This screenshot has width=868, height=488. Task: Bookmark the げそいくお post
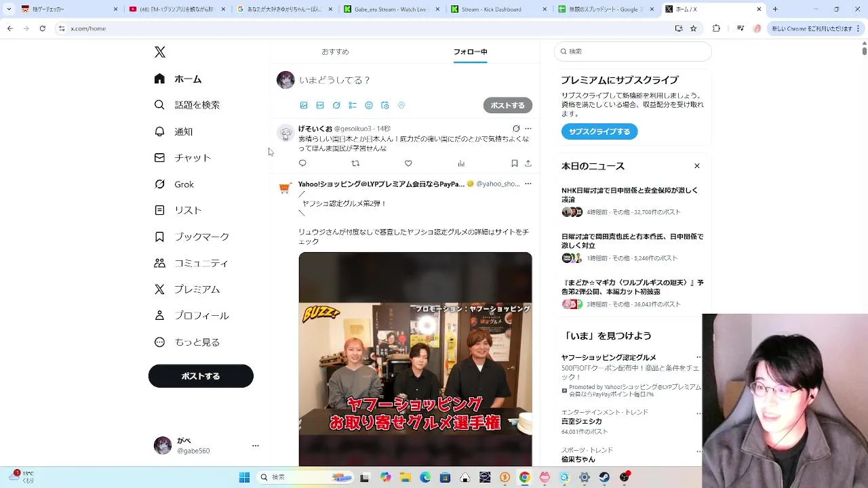tap(515, 163)
